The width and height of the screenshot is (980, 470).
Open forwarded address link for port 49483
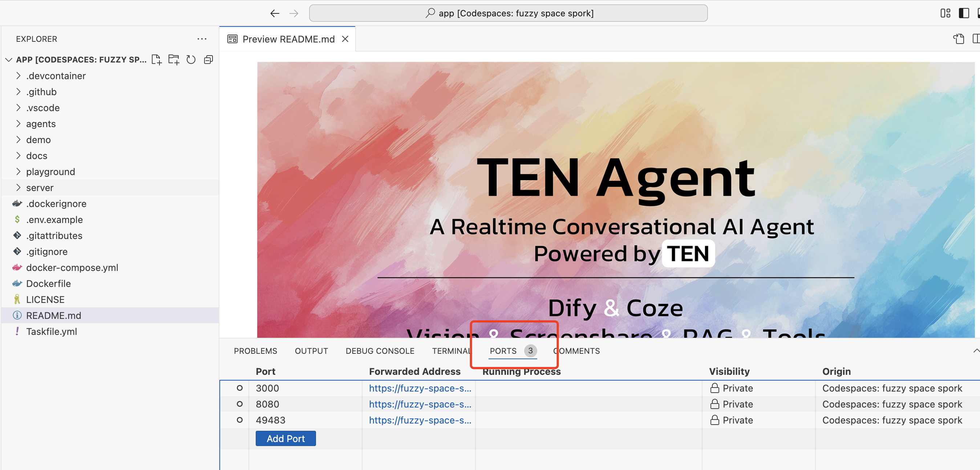click(x=420, y=420)
